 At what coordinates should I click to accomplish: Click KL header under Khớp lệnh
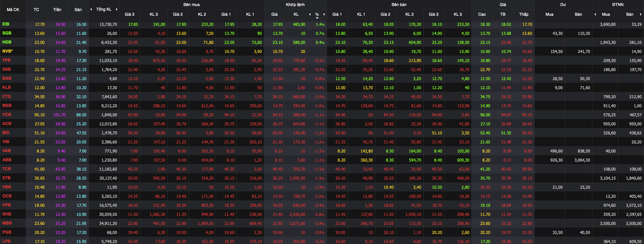pos(296,14)
